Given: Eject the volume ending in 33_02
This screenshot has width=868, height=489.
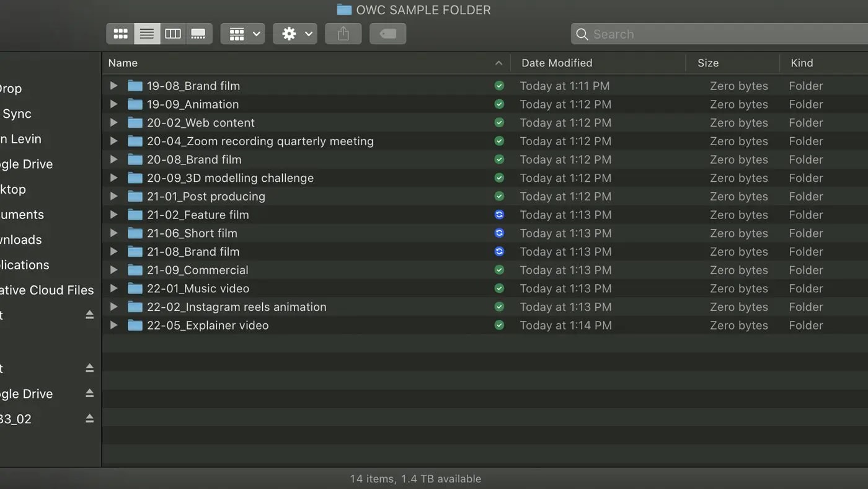Looking at the screenshot, I should click(89, 419).
